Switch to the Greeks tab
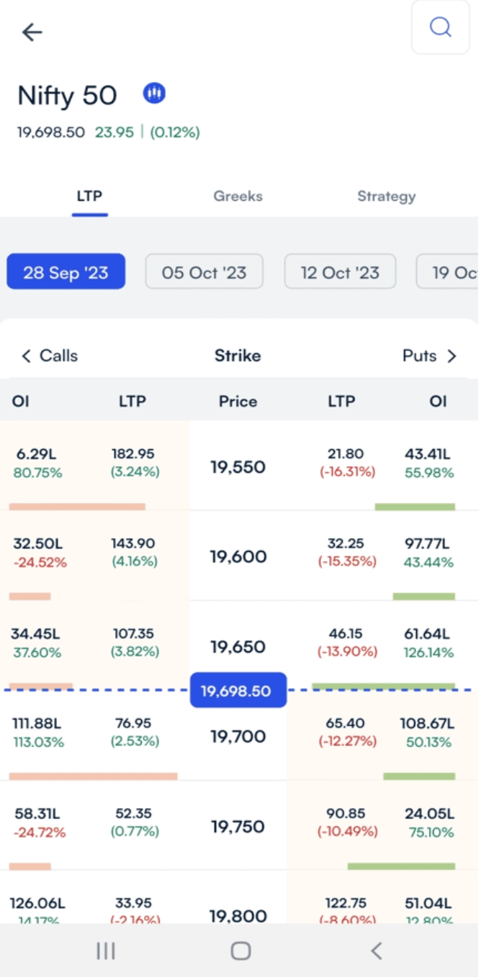The width and height of the screenshot is (481, 980). coord(238,196)
